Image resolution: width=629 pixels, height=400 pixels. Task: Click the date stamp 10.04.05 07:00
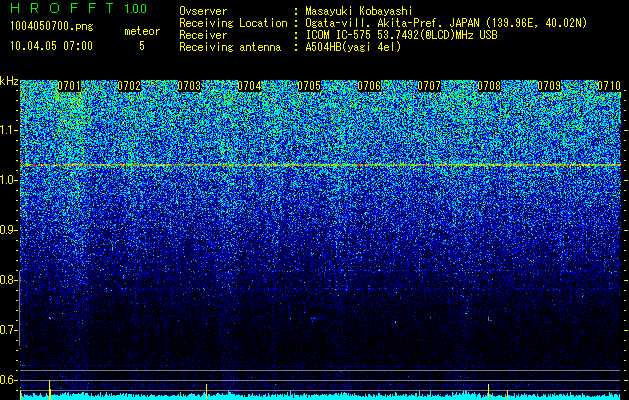51,46
